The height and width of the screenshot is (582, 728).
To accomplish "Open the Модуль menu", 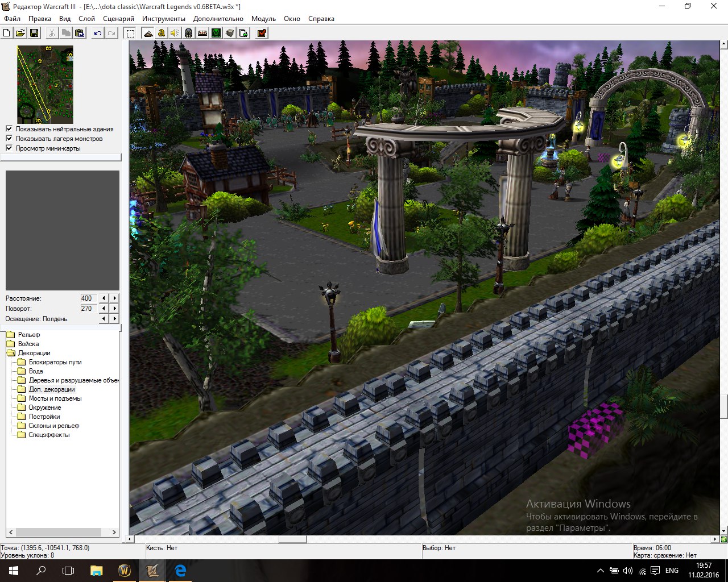I will click(x=263, y=19).
